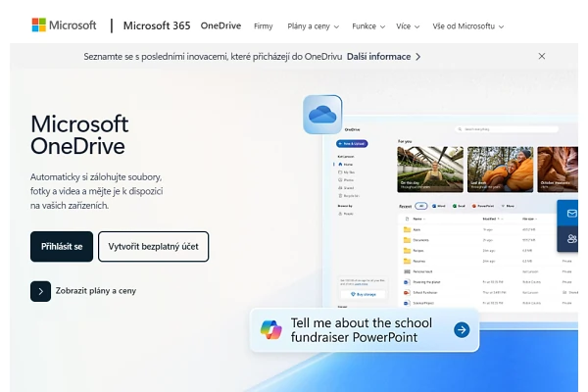Open the Zobrazit plány a ceny link text
The width and height of the screenshot is (588, 392).
(96, 291)
